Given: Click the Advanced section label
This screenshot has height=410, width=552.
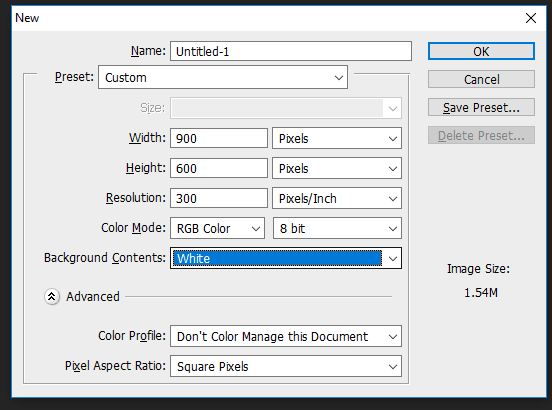Looking at the screenshot, I should tap(93, 297).
